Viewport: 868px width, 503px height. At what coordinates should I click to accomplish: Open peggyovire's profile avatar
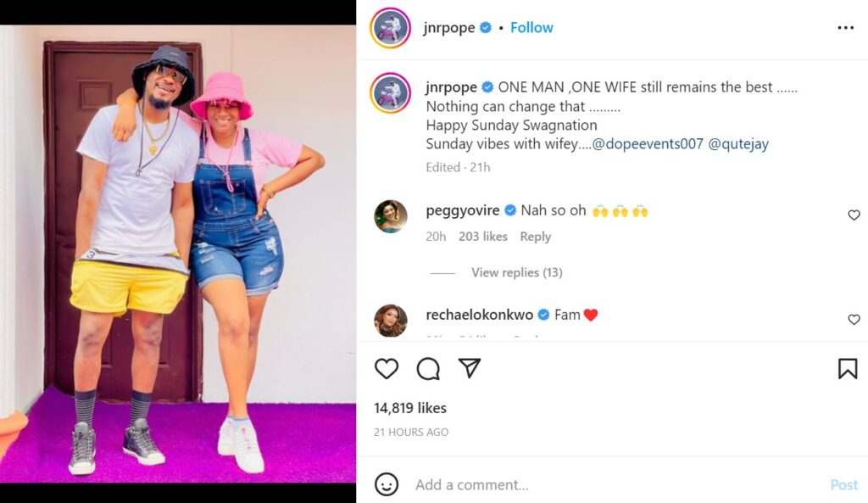(391, 216)
